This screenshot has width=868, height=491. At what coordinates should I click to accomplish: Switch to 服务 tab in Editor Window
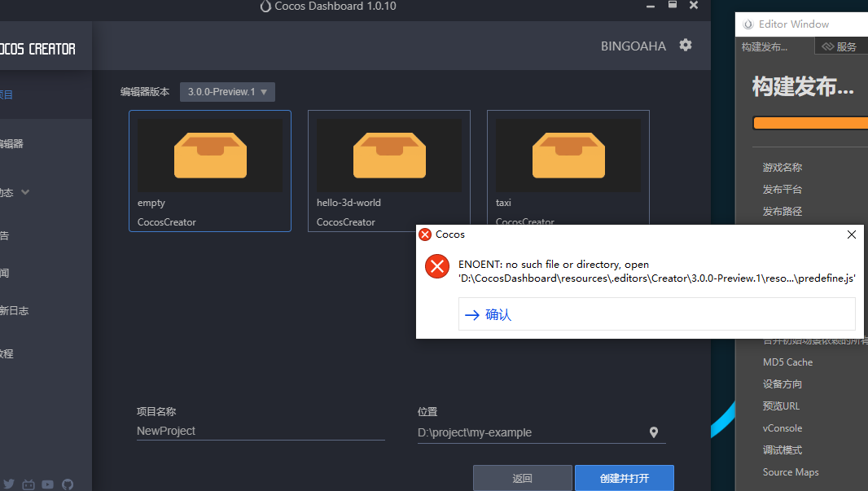pos(841,46)
